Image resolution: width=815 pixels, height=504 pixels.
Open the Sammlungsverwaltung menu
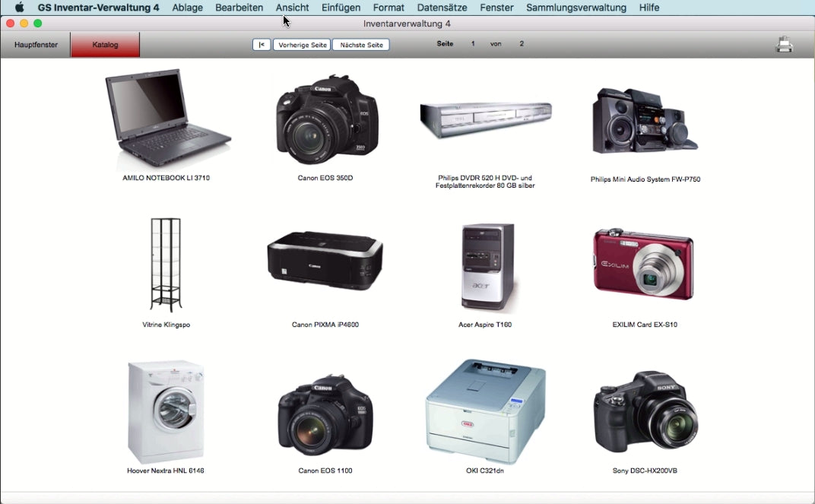click(x=576, y=8)
